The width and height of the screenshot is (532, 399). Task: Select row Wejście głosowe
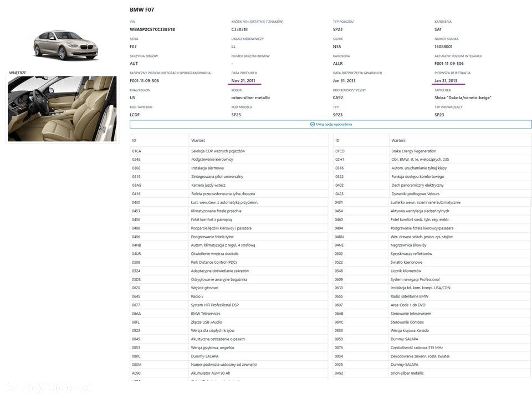point(229,288)
